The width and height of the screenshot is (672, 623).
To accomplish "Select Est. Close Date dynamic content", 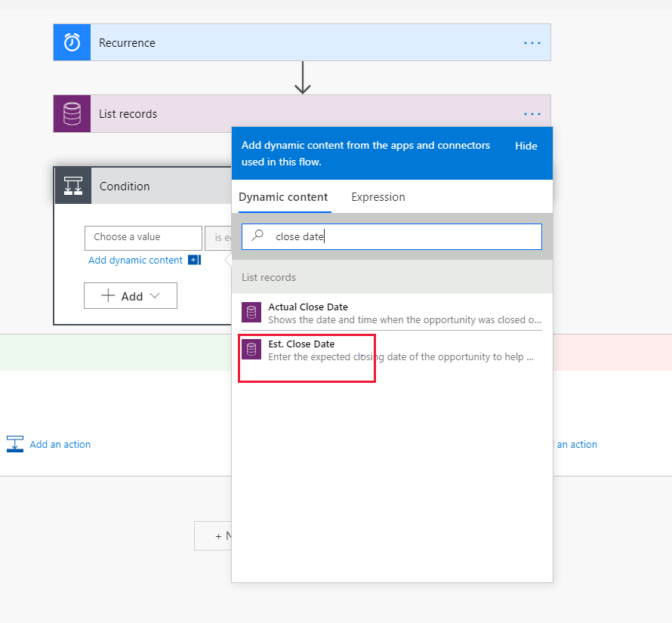I will coord(392,350).
